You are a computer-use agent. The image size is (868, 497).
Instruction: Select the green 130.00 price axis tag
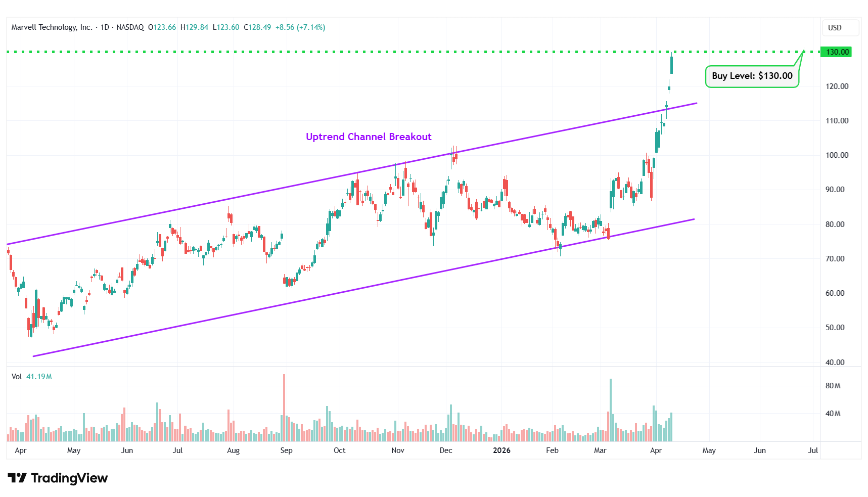point(837,52)
